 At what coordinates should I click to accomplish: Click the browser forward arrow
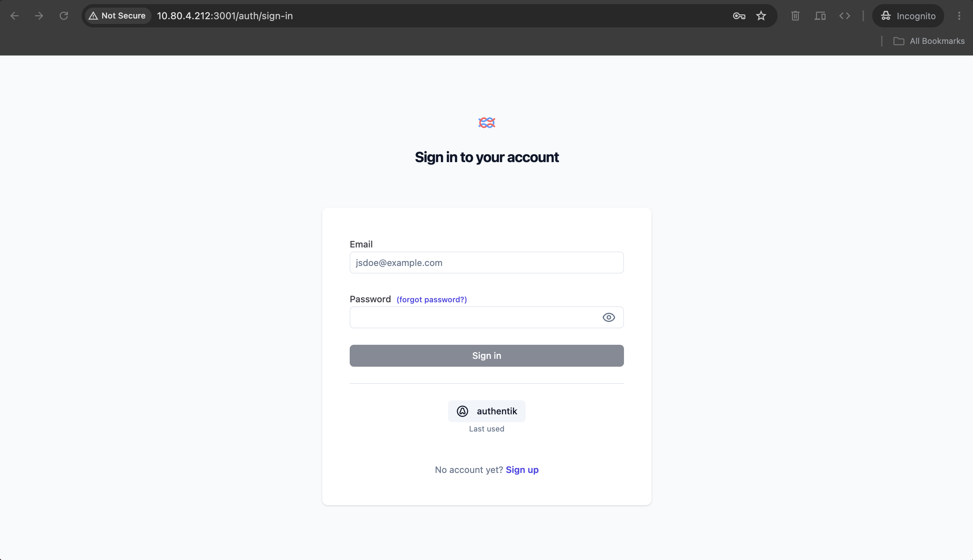[x=39, y=16]
